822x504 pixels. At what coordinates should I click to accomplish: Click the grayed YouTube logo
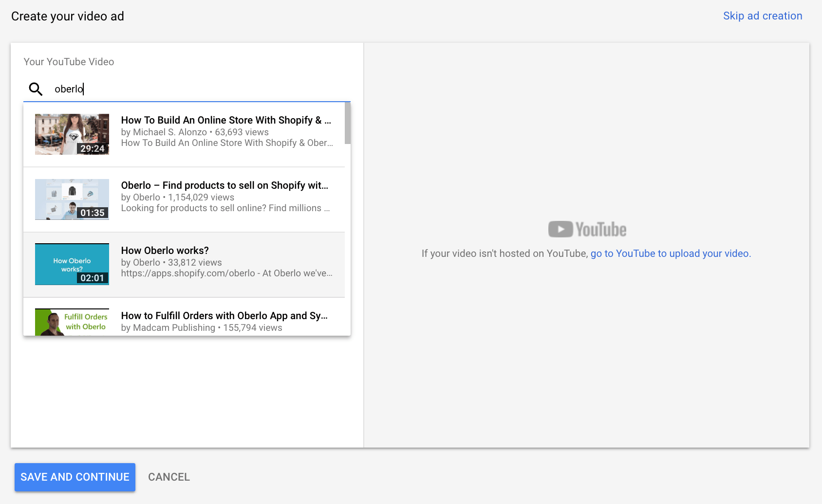pyautogui.click(x=587, y=230)
